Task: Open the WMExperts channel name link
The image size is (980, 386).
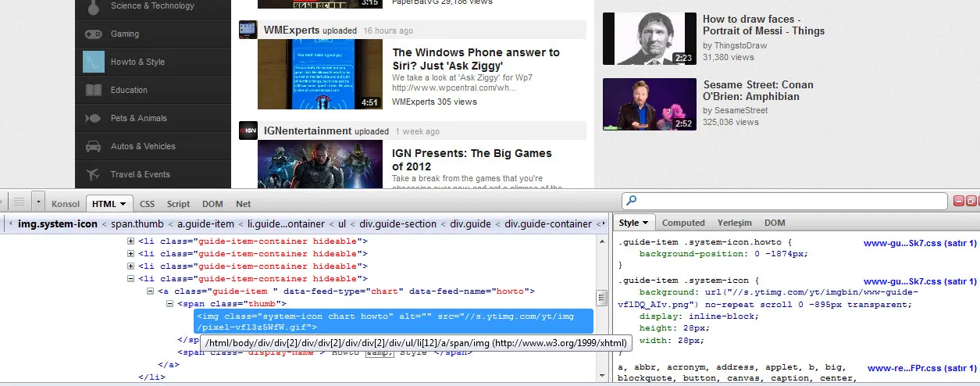Action: (291, 30)
